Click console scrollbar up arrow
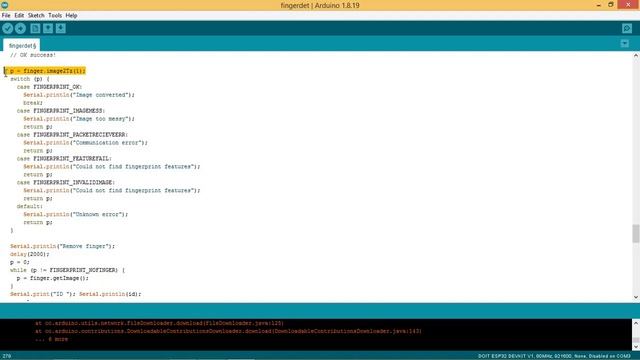Image resolution: width=640 pixels, height=360 pixels. coord(636,323)
